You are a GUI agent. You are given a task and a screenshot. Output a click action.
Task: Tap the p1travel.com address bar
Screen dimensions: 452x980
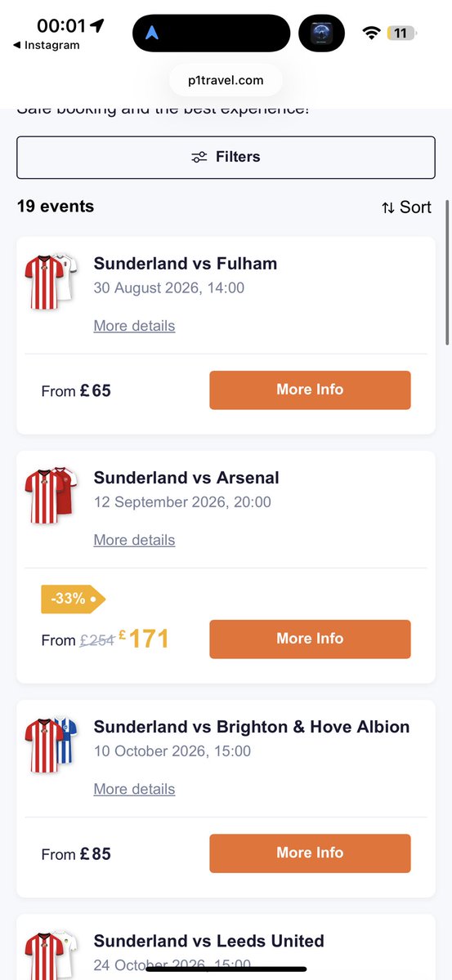pos(226,80)
